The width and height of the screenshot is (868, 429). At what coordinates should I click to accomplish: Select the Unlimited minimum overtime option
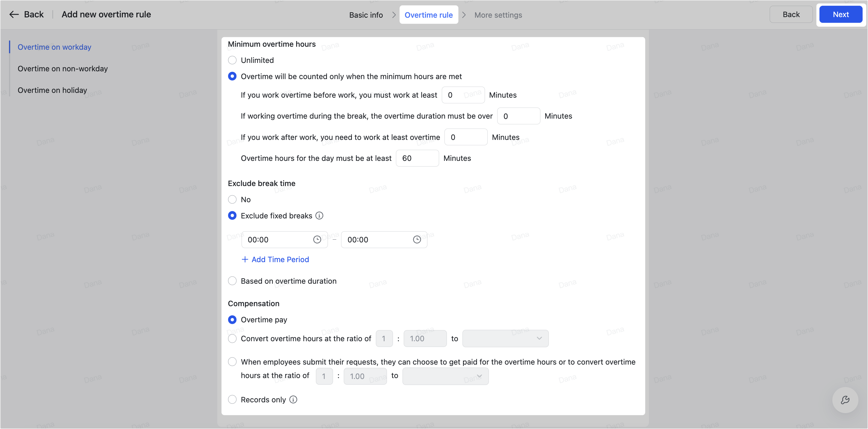[x=232, y=60]
